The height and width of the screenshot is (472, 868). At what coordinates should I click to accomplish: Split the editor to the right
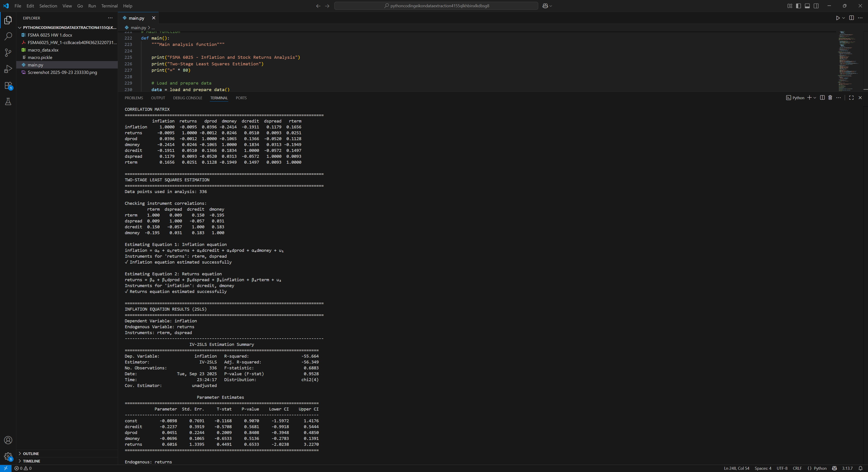[851, 18]
